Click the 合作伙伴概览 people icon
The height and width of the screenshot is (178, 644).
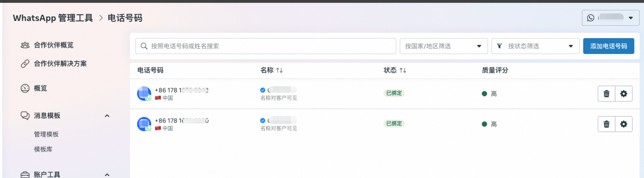(25, 45)
